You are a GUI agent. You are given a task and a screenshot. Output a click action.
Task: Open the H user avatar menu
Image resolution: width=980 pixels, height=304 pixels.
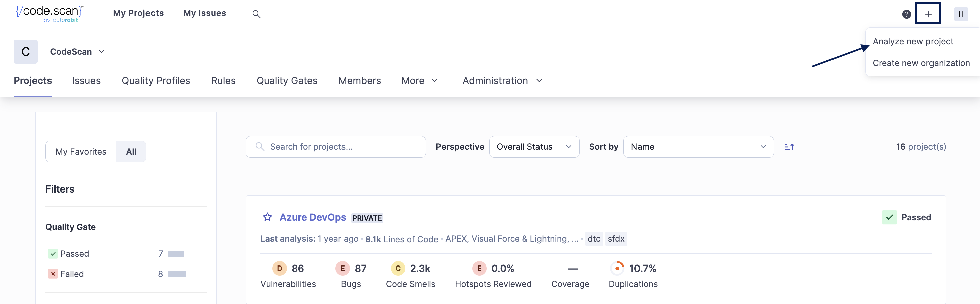coord(960,14)
